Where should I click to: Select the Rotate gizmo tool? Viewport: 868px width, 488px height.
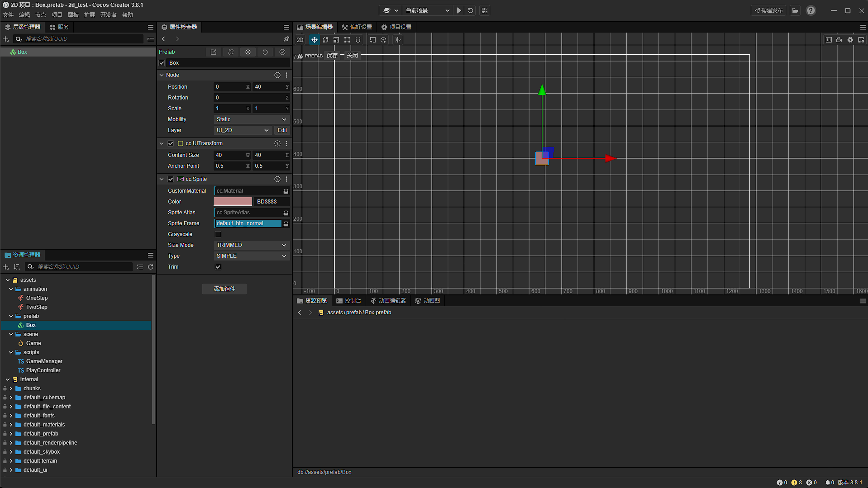click(x=325, y=40)
